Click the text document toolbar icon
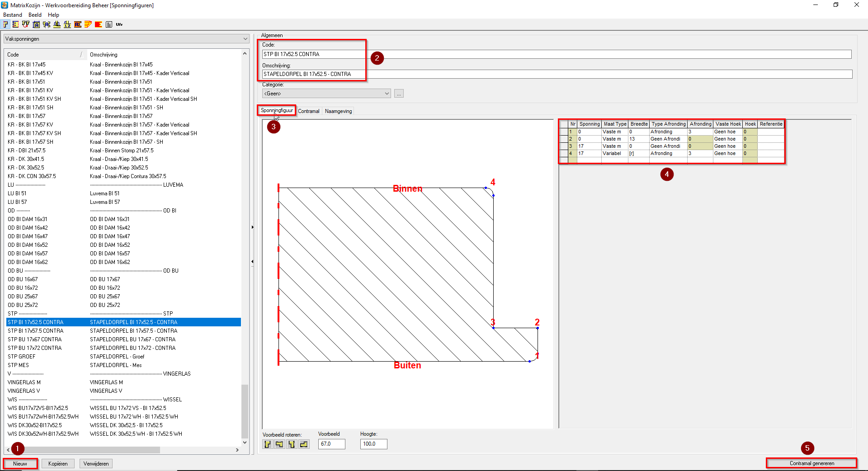 (109, 24)
